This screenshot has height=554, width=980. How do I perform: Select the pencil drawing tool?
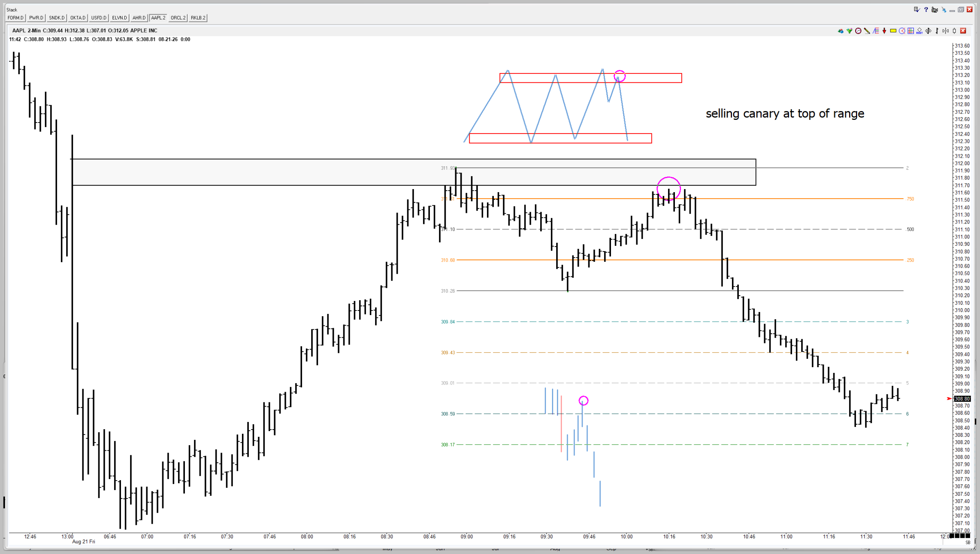pos(867,31)
